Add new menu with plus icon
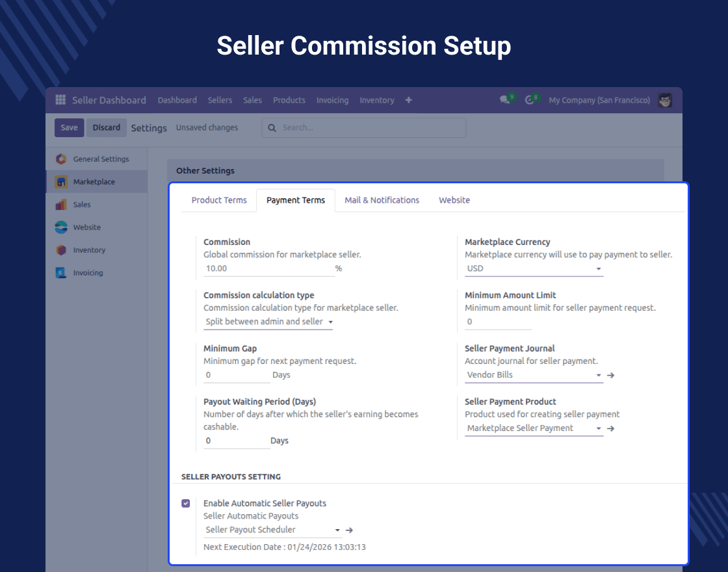This screenshot has height=572, width=728. 409,100
